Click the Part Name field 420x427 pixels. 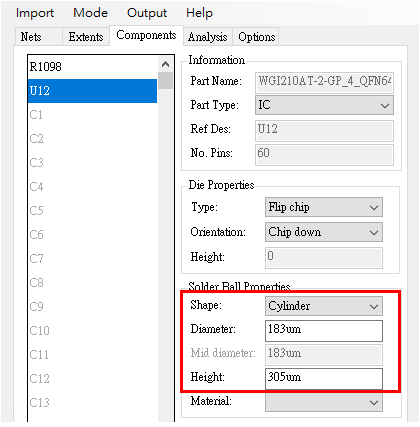324,82
